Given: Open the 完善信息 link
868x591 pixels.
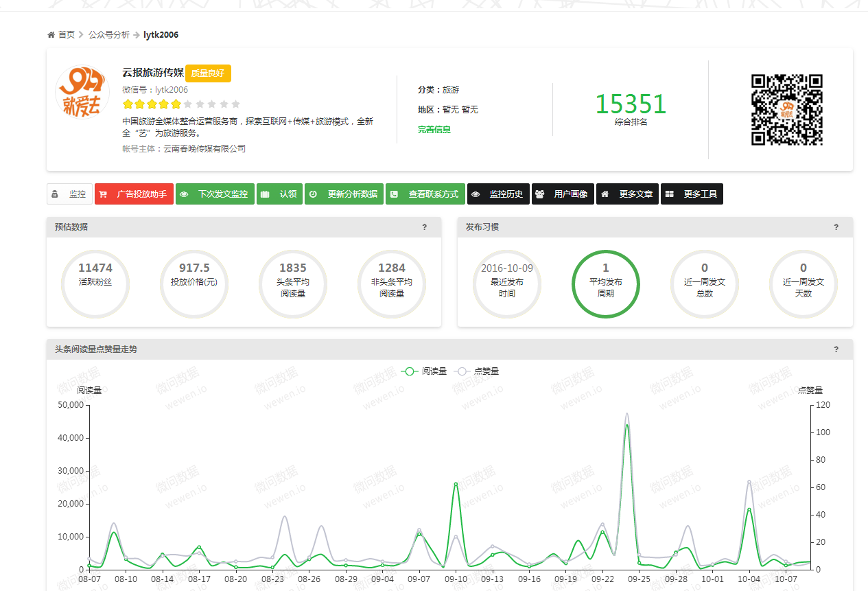Looking at the screenshot, I should (x=434, y=129).
